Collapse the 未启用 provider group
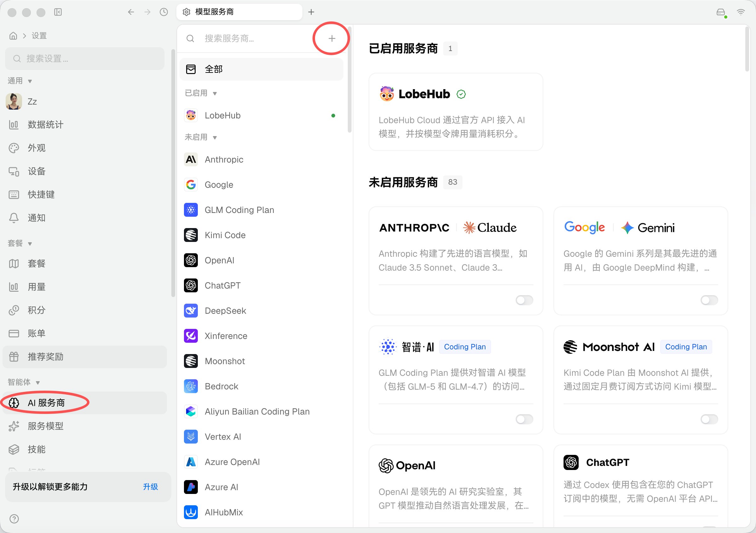The image size is (756, 533). [x=201, y=137]
